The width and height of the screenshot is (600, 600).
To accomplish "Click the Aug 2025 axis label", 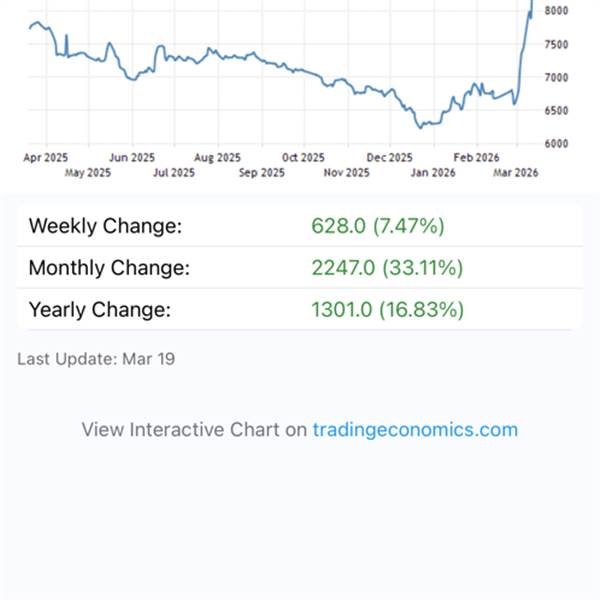I will tap(217, 157).
